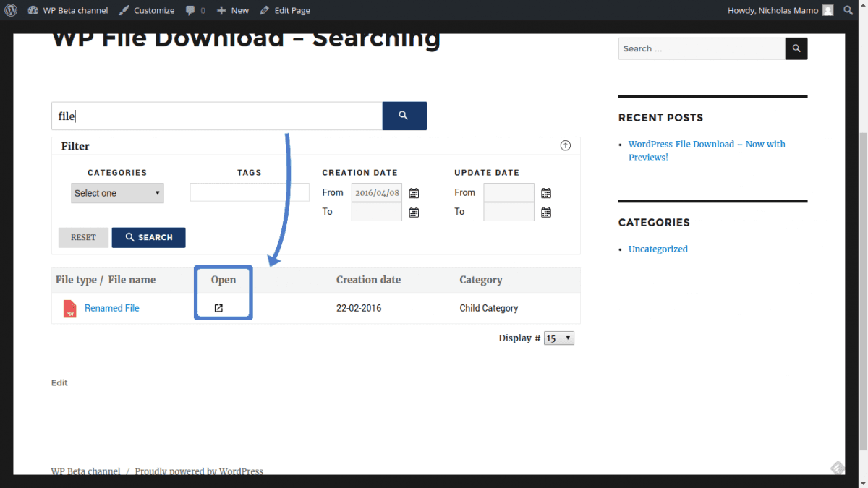Click Edit Page in the admin bar
The height and width of the screenshot is (488, 868).
[285, 10]
